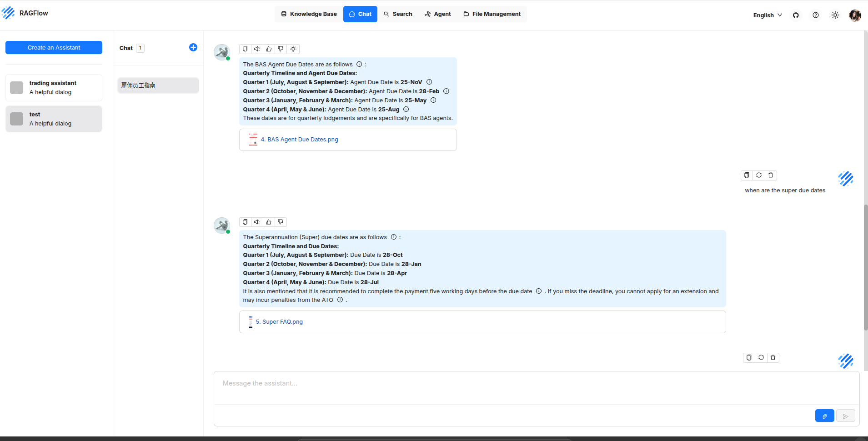The image size is (868, 441).
Task: Open the 5. Super FAQ.png reference link
Action: [x=279, y=321]
